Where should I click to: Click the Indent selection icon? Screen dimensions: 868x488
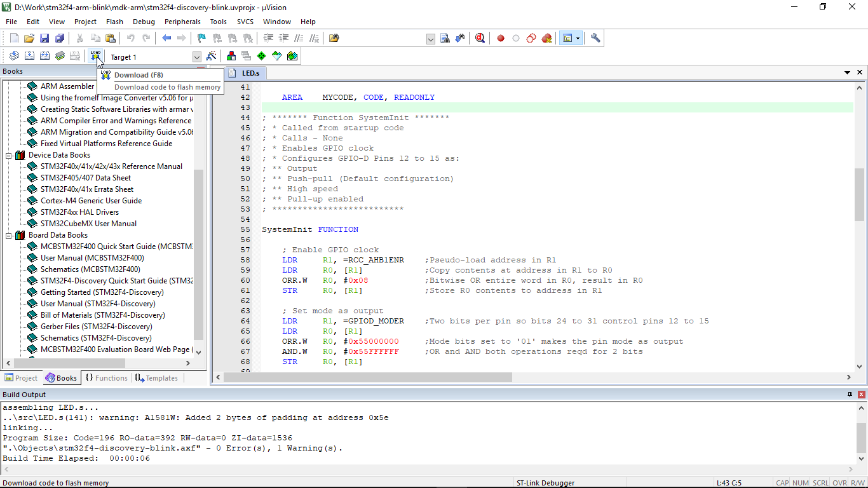[x=268, y=38]
